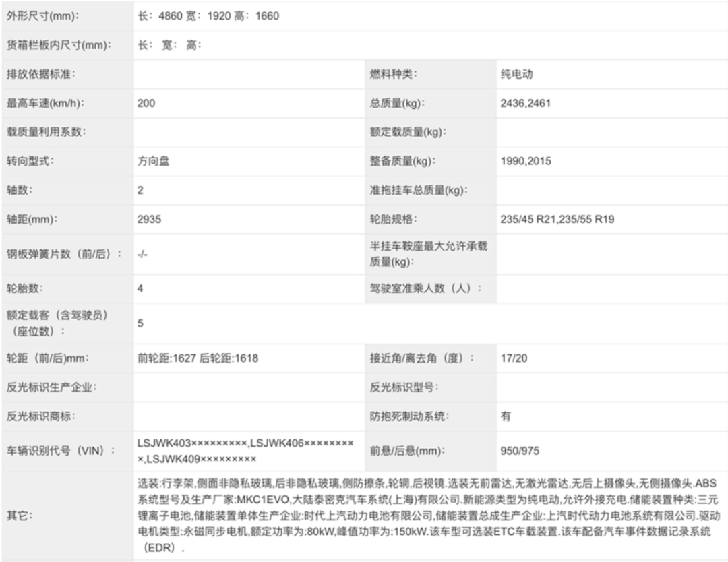The image size is (728, 562).
Task: Click the 转向型式 label
Action: (x=30, y=161)
